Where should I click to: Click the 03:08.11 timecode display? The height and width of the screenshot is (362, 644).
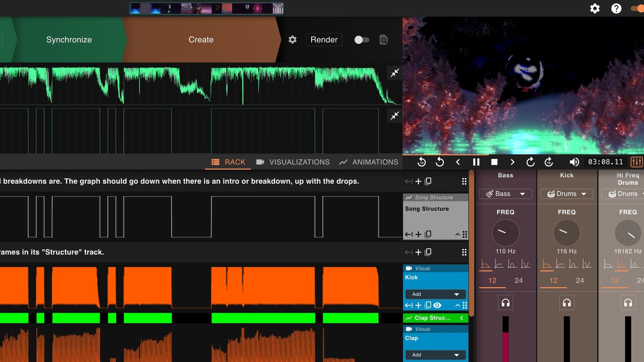pyautogui.click(x=605, y=162)
